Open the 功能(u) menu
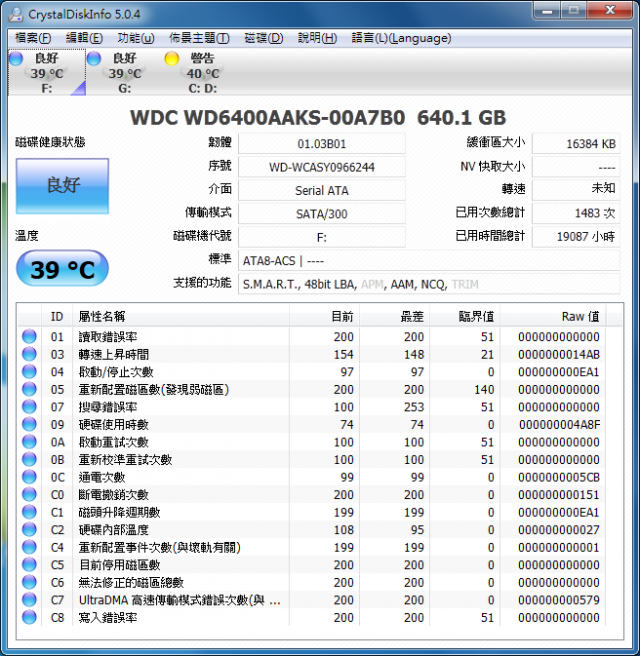 (136, 38)
